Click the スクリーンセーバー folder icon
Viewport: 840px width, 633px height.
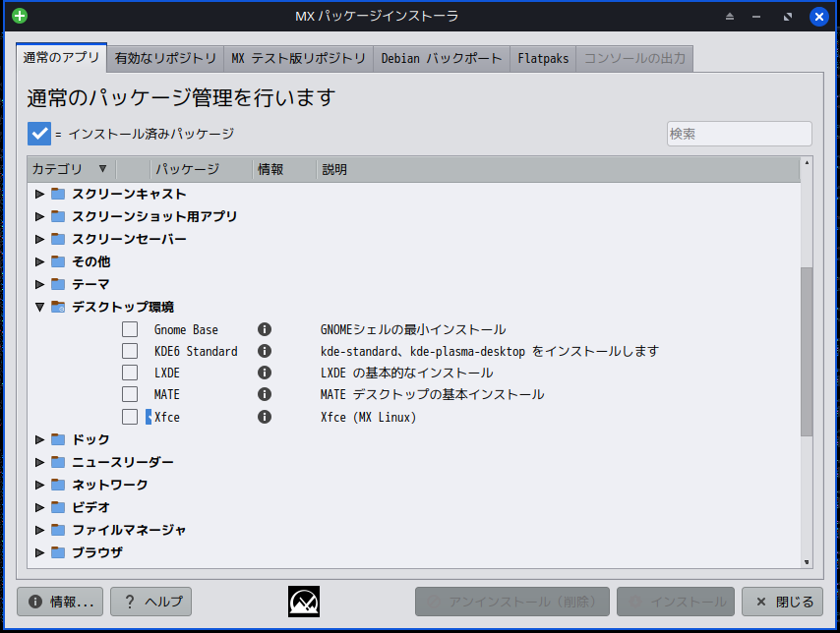(x=58, y=239)
